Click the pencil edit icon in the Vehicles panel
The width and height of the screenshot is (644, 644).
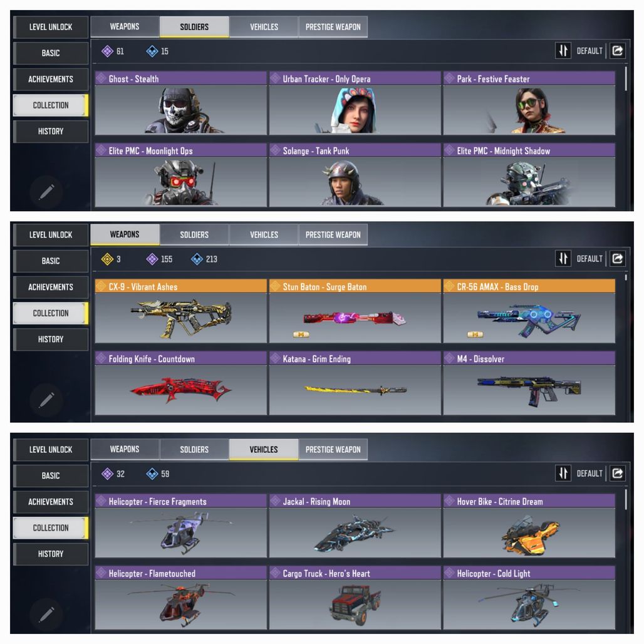pyautogui.click(x=46, y=614)
